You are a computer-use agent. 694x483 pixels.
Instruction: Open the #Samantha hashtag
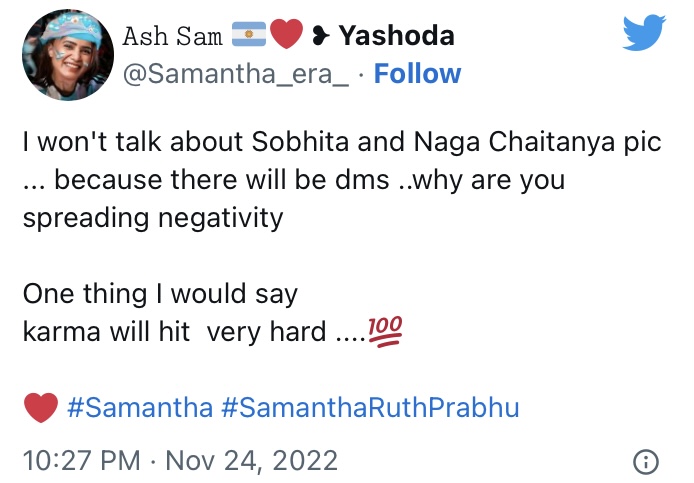click(139, 408)
